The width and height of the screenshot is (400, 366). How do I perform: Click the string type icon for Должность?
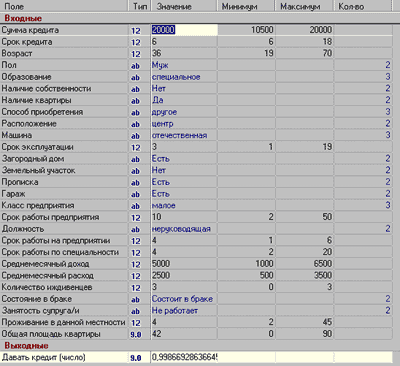[x=135, y=229]
